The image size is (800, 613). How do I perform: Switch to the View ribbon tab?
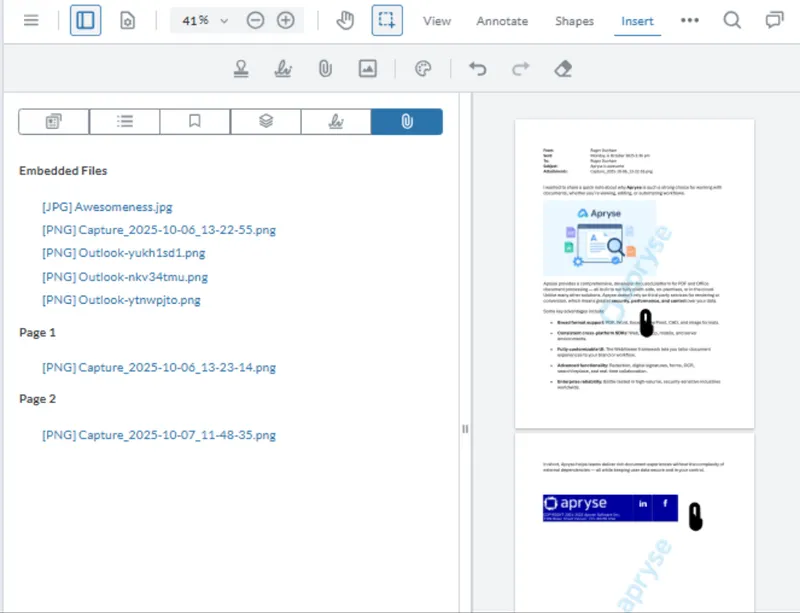point(437,21)
